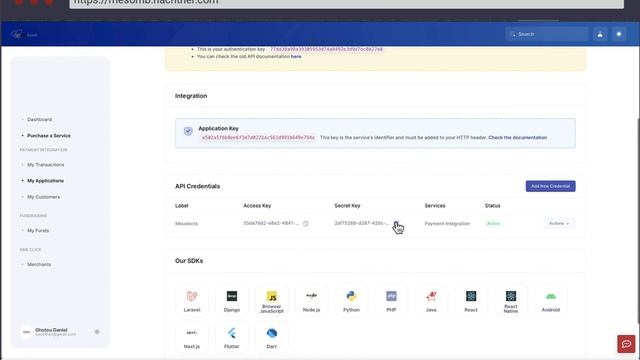Image resolution: width=640 pixels, height=360 pixels.
Task: Click the shield icon beside Application Key
Action: (188, 131)
